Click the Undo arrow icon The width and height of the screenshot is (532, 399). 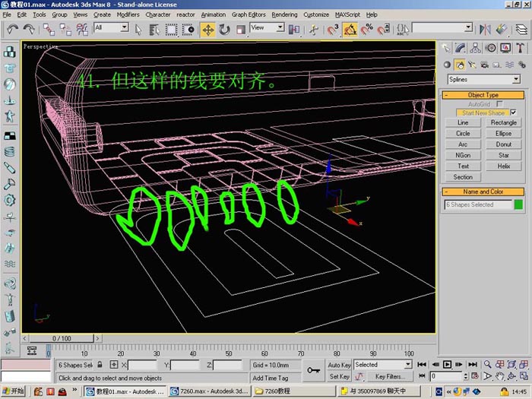pos(13,30)
